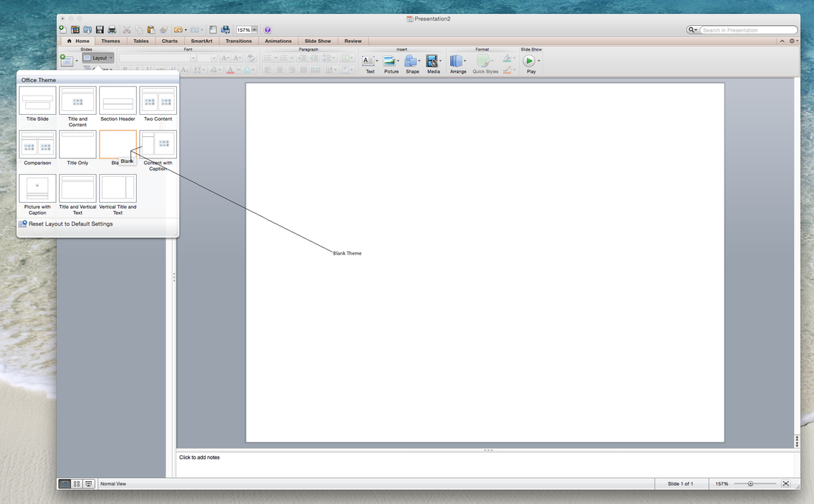Click the Print icon in toolbar
Screen dimensions: 814x504
(x=112, y=30)
